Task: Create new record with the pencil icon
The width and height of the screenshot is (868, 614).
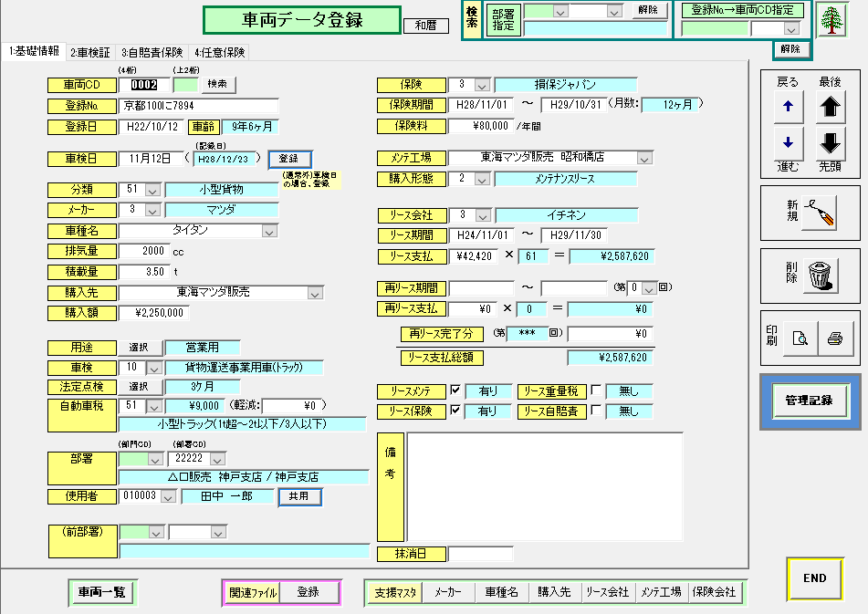Action: 819,213
